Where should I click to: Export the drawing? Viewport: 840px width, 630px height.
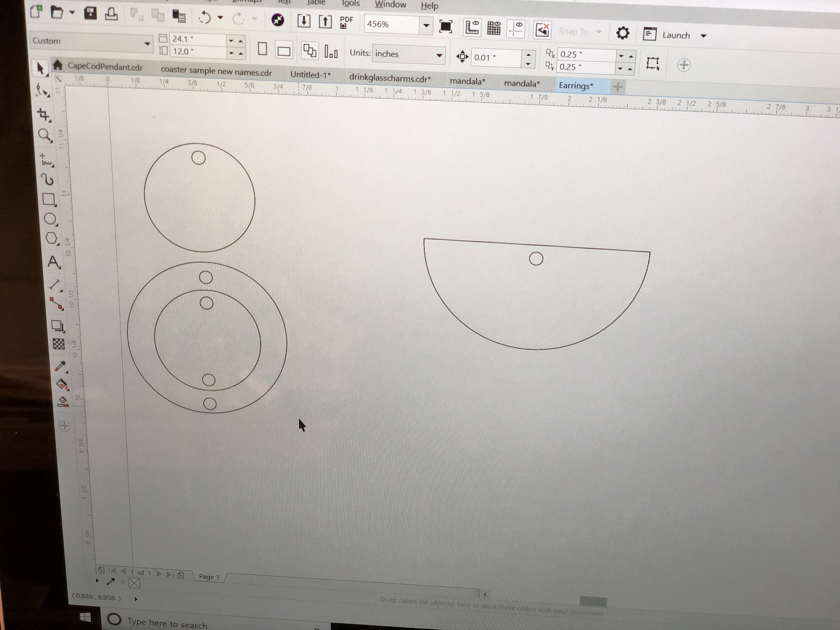(x=325, y=21)
